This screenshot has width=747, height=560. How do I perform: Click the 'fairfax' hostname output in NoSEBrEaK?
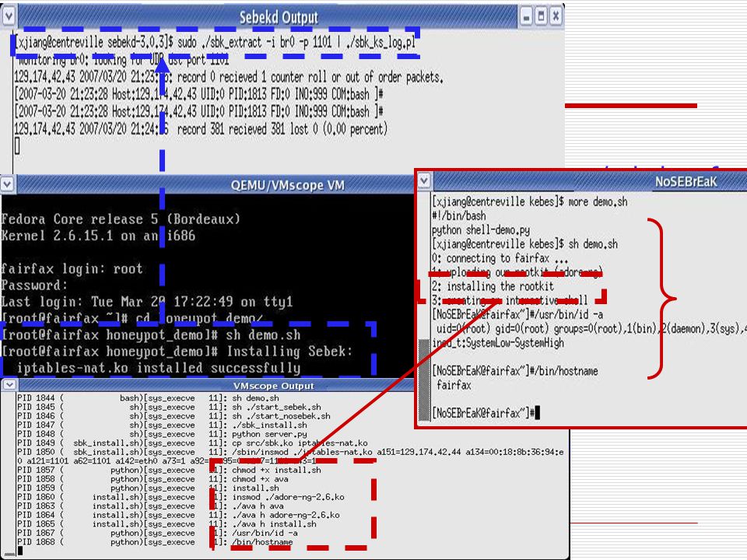coord(454,385)
